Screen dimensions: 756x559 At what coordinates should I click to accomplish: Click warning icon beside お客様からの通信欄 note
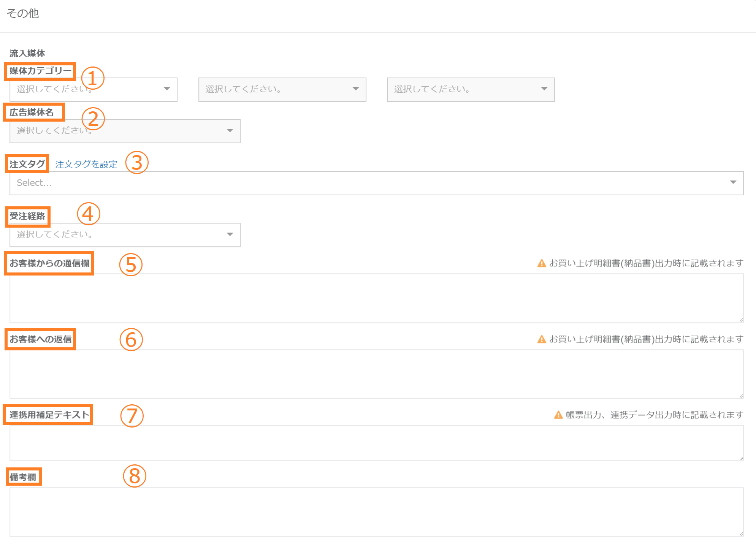[x=542, y=263]
